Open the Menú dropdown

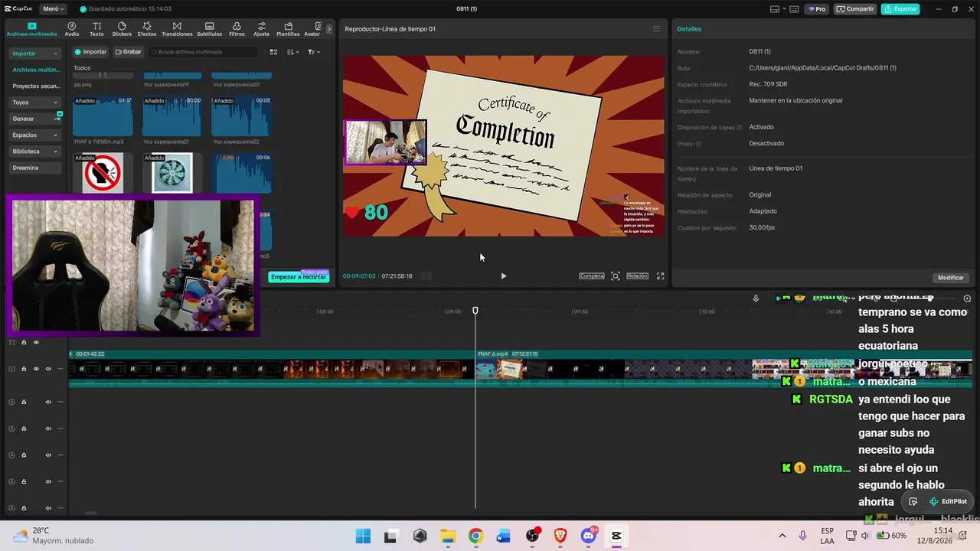tap(53, 9)
